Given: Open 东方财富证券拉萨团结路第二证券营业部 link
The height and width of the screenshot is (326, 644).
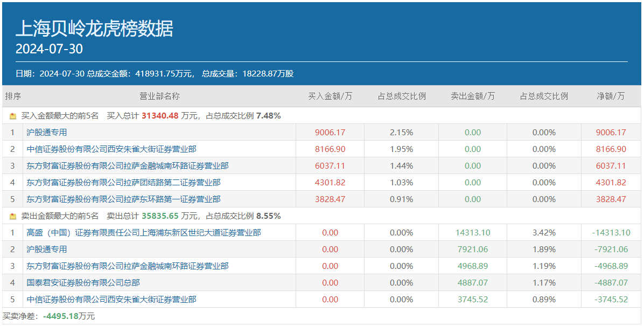Looking at the screenshot, I should [123, 183].
